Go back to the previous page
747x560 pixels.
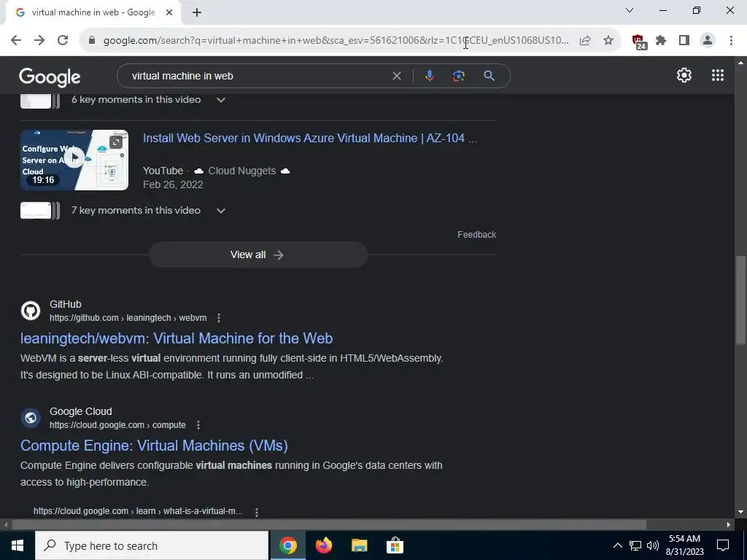point(16,41)
